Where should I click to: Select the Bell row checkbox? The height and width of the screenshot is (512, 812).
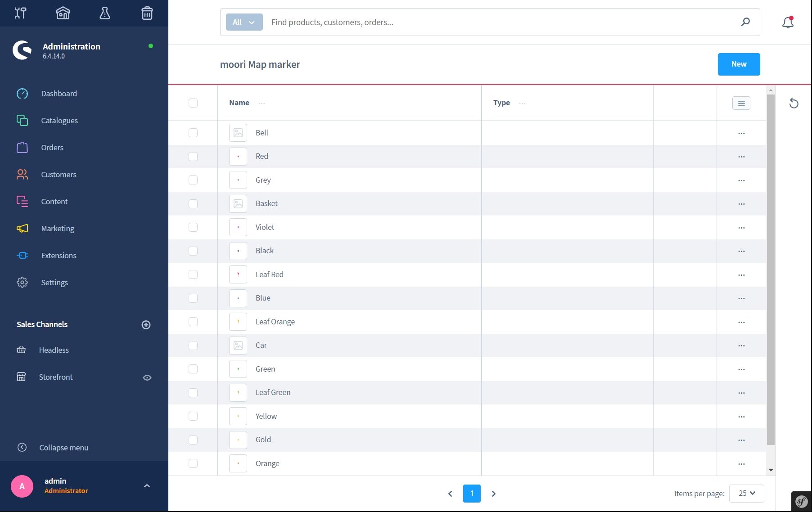[193, 133]
